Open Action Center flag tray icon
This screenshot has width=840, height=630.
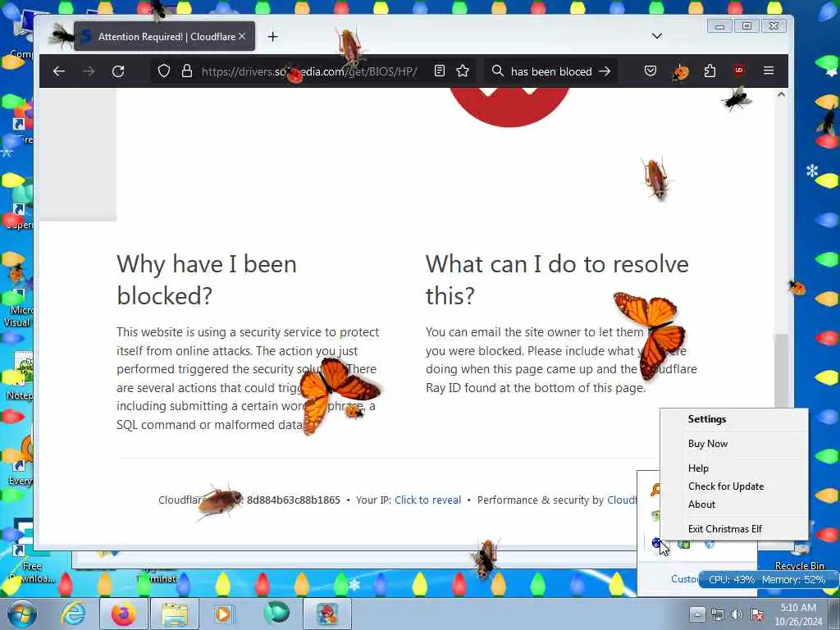point(757,614)
